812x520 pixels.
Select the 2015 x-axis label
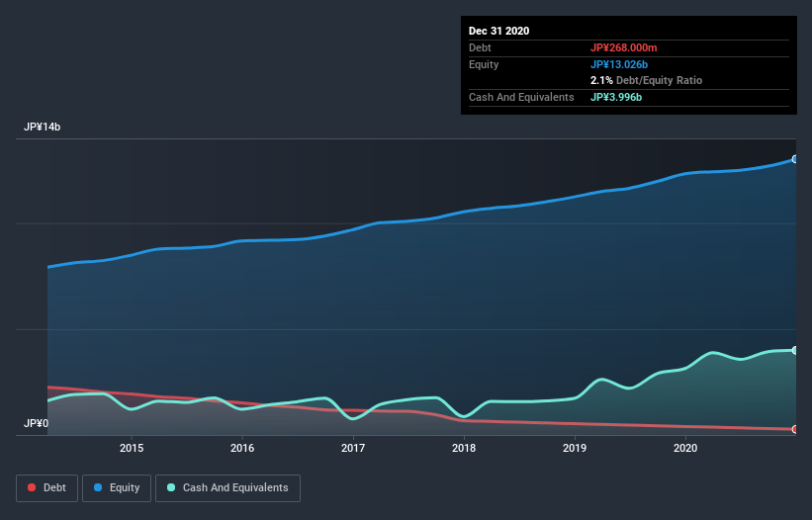(132, 448)
